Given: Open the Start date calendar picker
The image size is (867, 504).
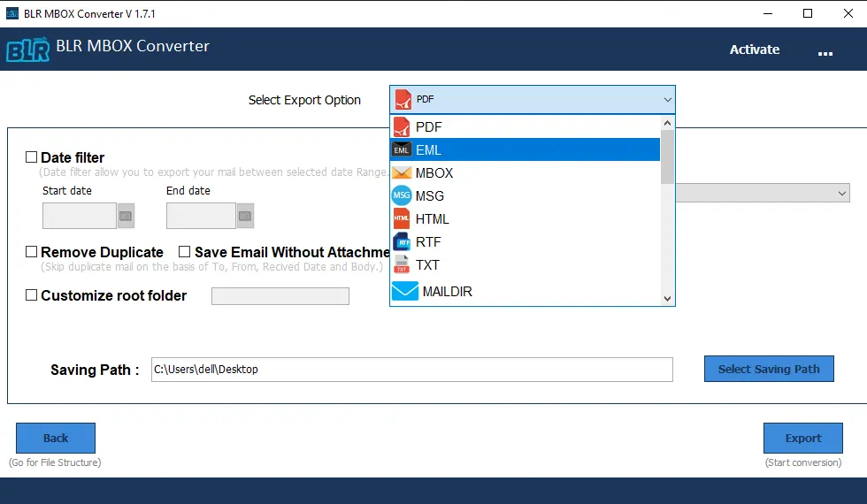Looking at the screenshot, I should tap(126, 216).
